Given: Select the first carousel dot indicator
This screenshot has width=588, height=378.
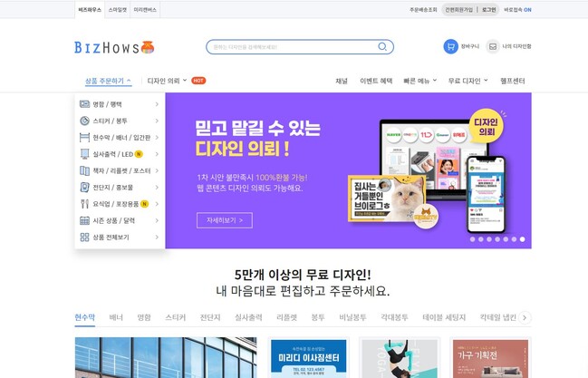Looking at the screenshot, I should tap(473, 239).
